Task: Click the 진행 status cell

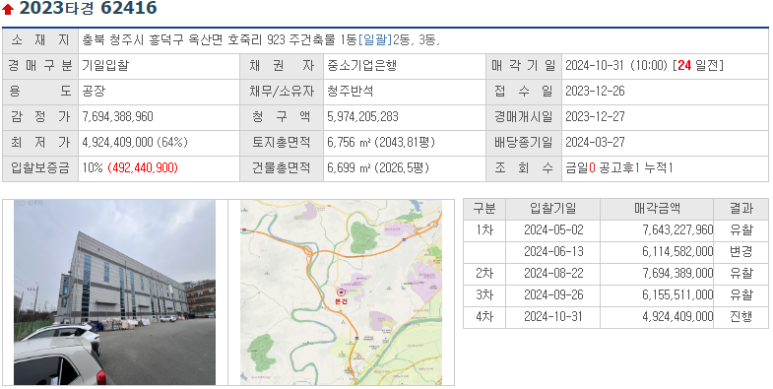Action: click(741, 317)
